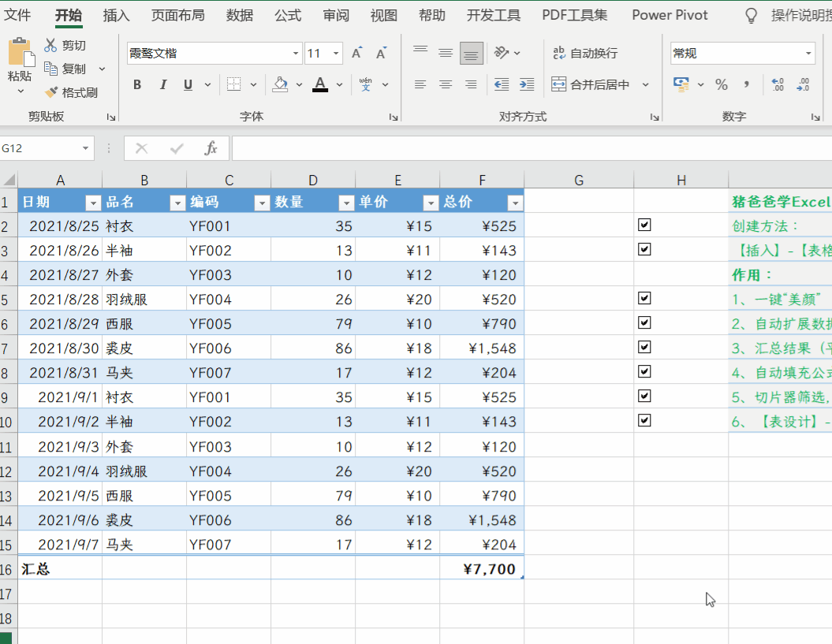Screen dimensions: 832x644
Task: Open the 对齐方式 group dialog launcher
Action: [x=655, y=117]
